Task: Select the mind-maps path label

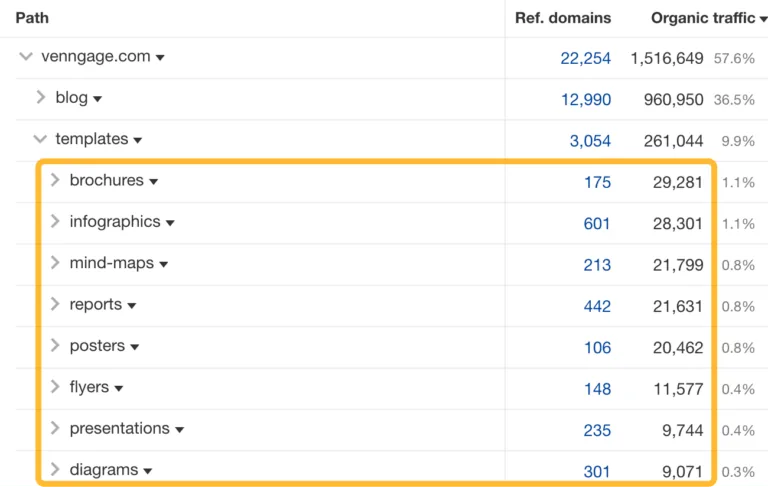Action: (x=112, y=263)
